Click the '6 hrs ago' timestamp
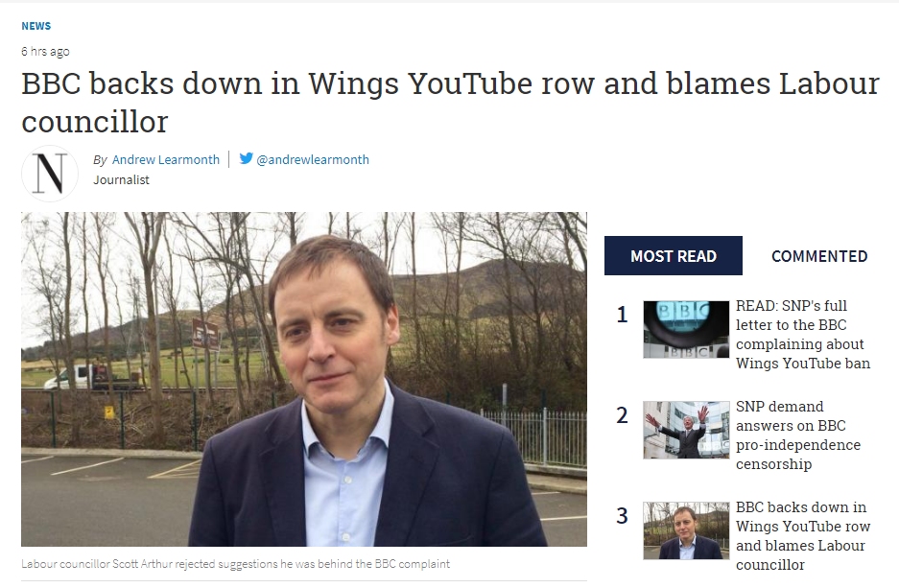 (45, 51)
